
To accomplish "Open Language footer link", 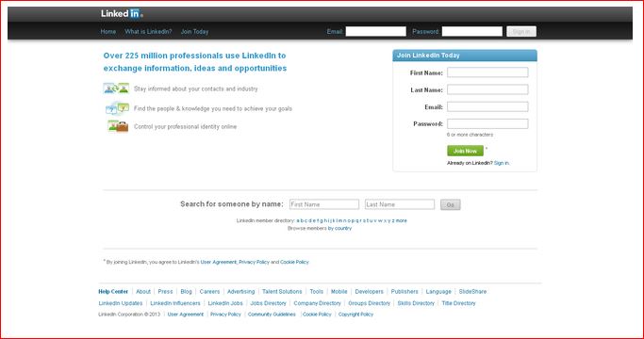I will click(438, 291).
